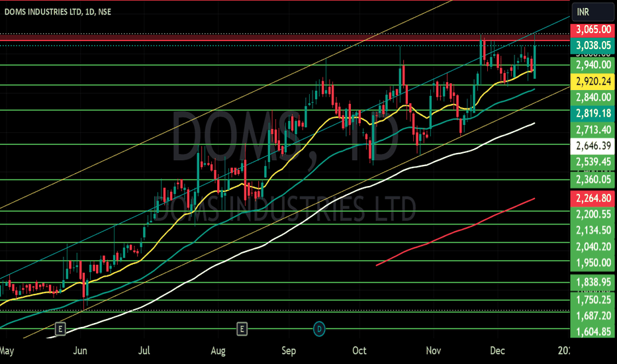Select the 1,687.20 price level label
Image resolution: width=617 pixels, height=364 pixels.
(x=593, y=316)
